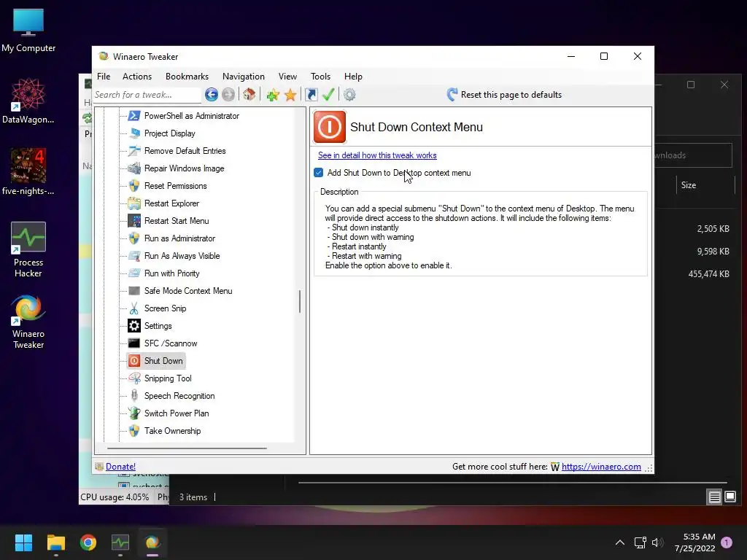Click the tree panel horizontal scrollbar
The height and width of the screenshot is (560, 747).
click(187, 448)
